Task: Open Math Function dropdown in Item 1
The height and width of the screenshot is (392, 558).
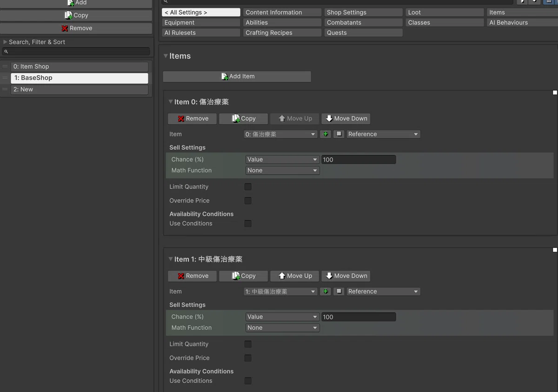Action: click(x=282, y=328)
